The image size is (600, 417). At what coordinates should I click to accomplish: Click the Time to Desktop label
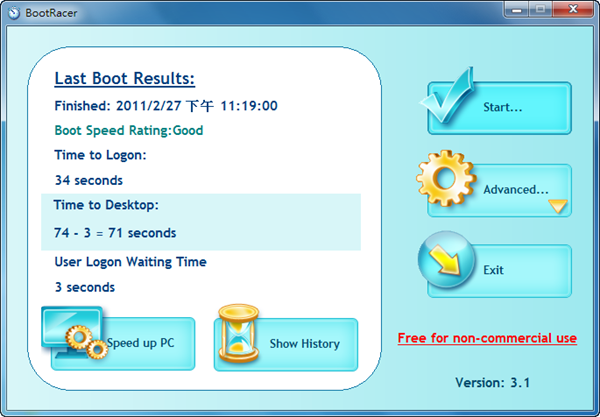[106, 205]
